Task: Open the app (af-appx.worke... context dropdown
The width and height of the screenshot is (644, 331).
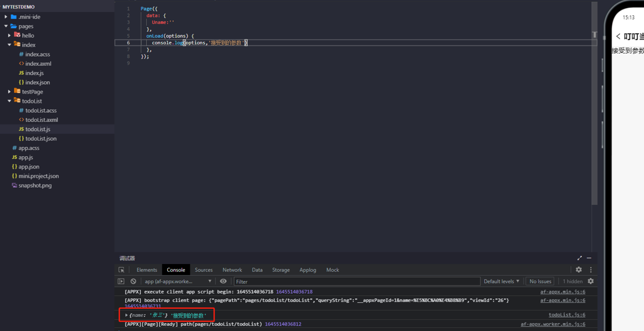Action: (178, 281)
